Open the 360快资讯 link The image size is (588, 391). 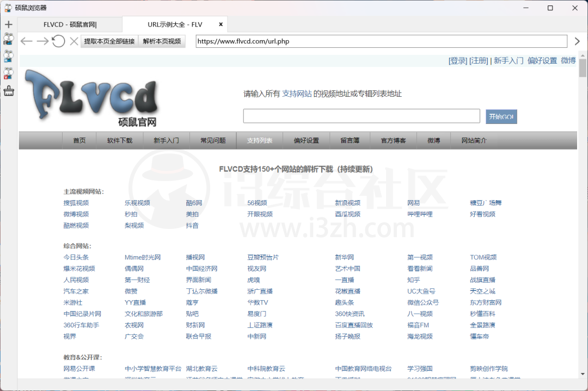point(350,314)
